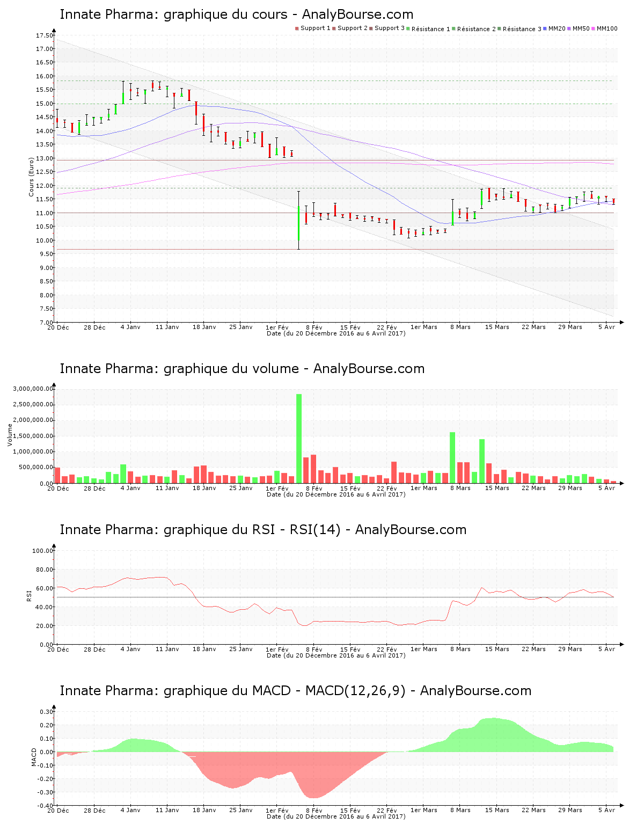Click the date range caption under volume chart
Screen dimensions: 644x832
[x=336, y=494]
